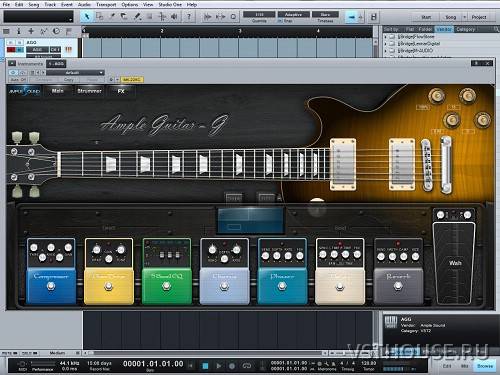Toggle the yellow OverDrive pedal footswitch
The height and width of the screenshot is (375, 500).
click(x=109, y=286)
